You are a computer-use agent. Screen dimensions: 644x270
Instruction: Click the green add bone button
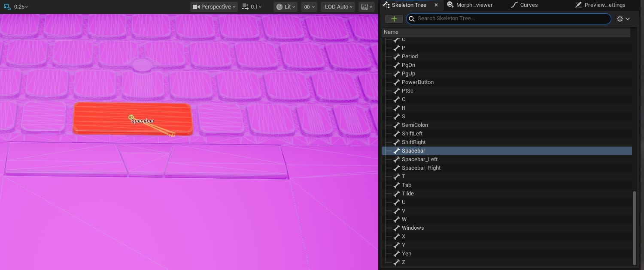point(394,19)
